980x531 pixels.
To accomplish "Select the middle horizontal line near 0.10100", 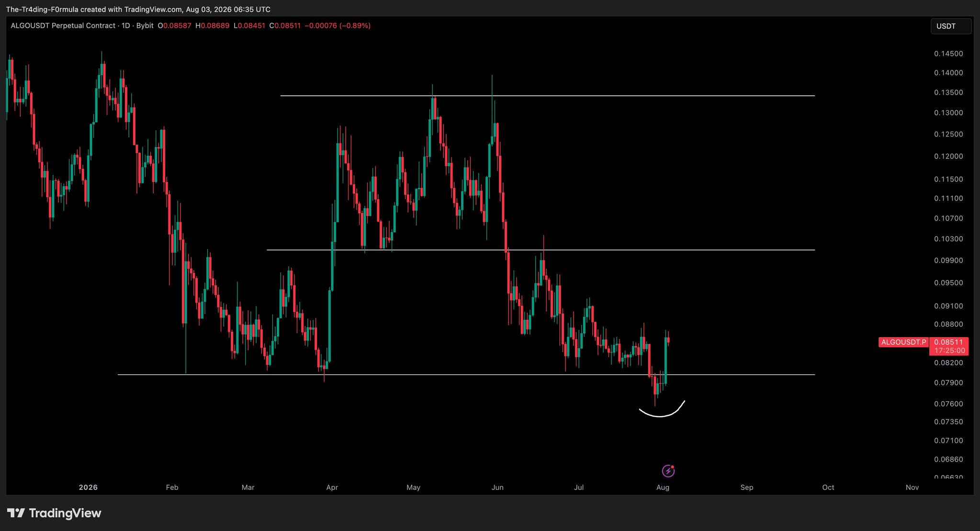I will [541, 250].
